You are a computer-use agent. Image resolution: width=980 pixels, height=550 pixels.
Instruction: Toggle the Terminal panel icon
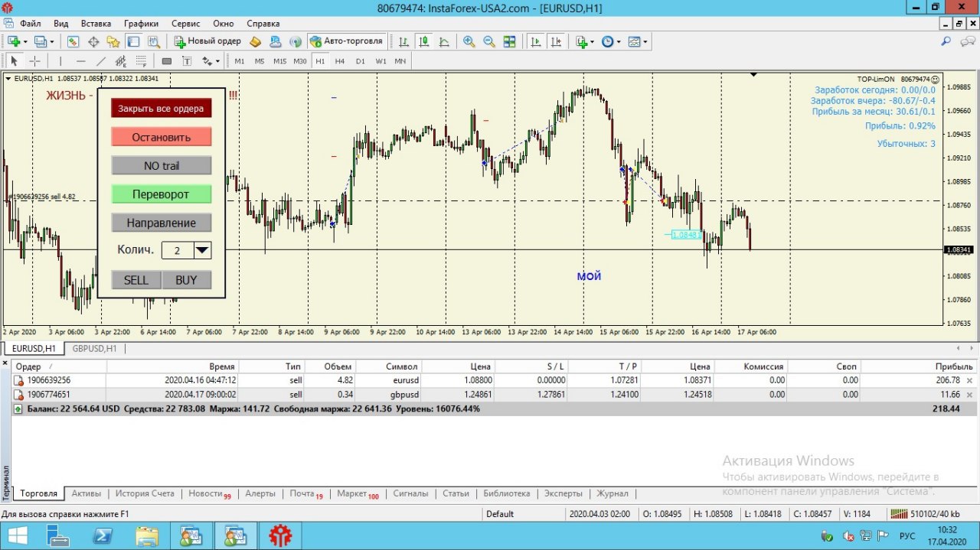click(133, 41)
